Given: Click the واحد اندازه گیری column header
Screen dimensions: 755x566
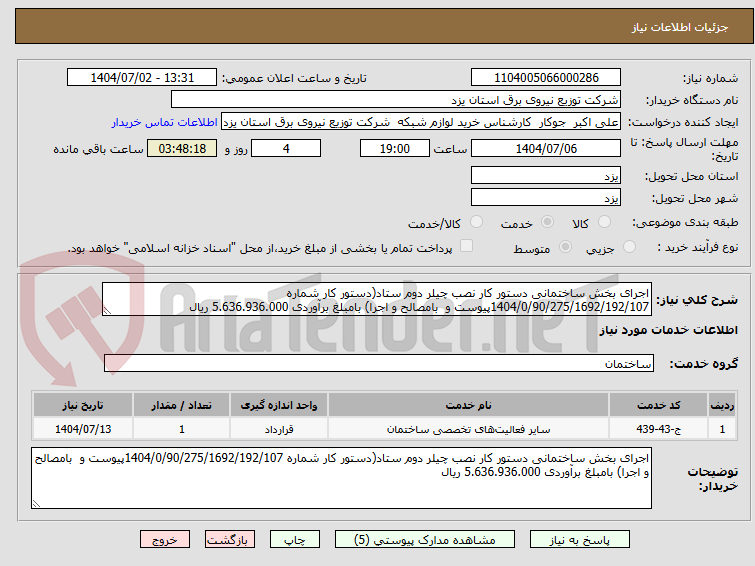Looking at the screenshot, I should tap(279, 405).
